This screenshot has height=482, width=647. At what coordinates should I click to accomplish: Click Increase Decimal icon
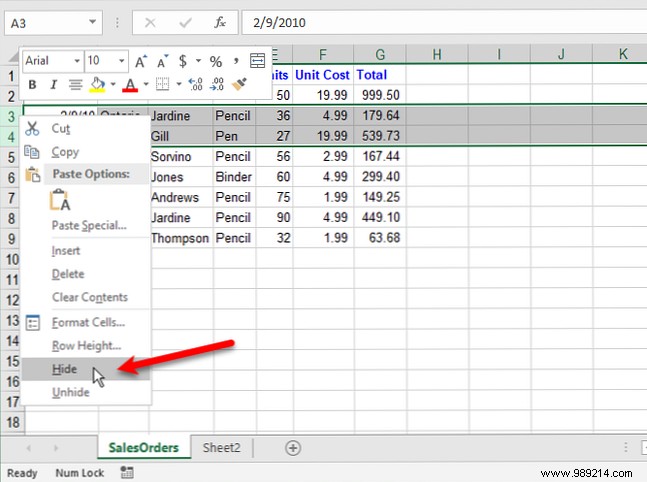click(195, 85)
